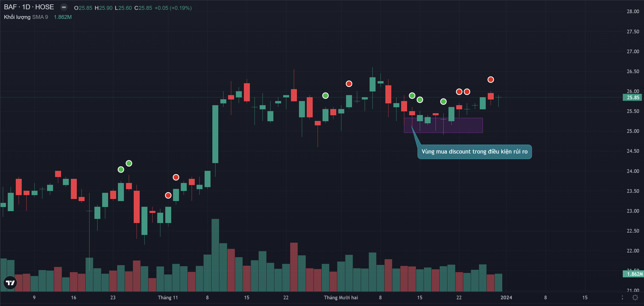Click the tallest volume bar in the histogram
The height and width of the screenshot is (306, 644).
point(215,255)
